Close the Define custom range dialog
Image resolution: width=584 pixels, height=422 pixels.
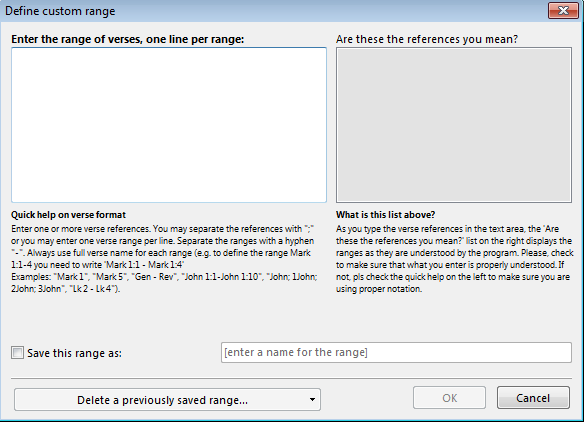click(563, 10)
